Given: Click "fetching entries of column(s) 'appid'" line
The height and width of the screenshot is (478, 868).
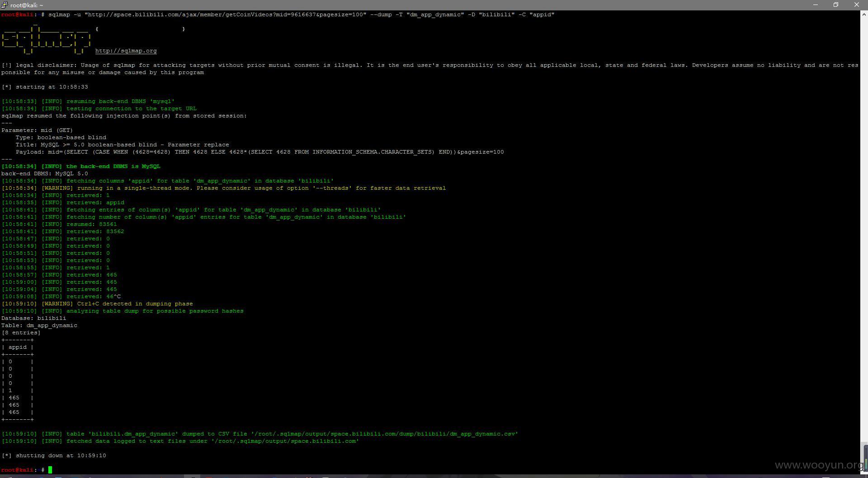Looking at the screenshot, I should [191, 210].
